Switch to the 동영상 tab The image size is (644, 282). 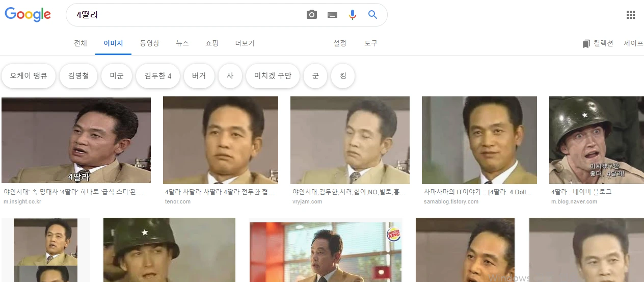pyautogui.click(x=150, y=43)
